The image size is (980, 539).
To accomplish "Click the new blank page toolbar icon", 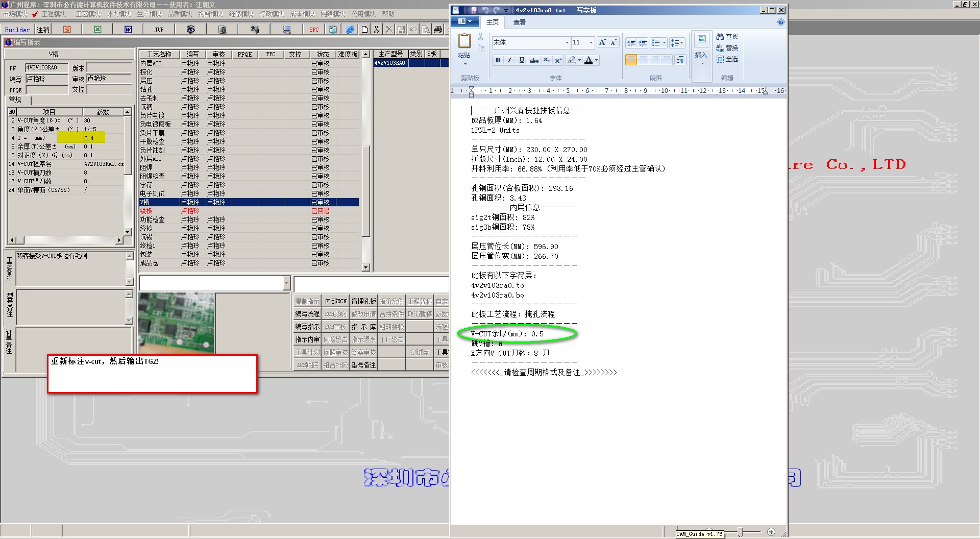I will pos(364,30).
